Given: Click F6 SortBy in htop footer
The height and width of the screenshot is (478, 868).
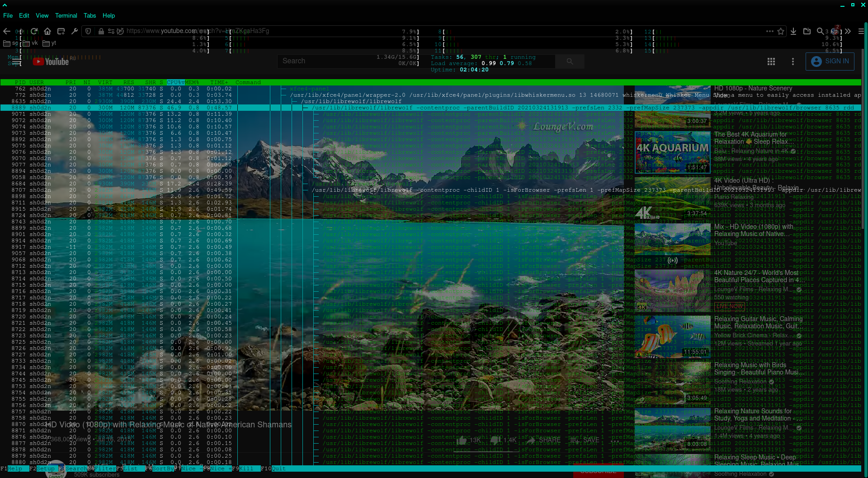Looking at the screenshot, I should (160, 469).
